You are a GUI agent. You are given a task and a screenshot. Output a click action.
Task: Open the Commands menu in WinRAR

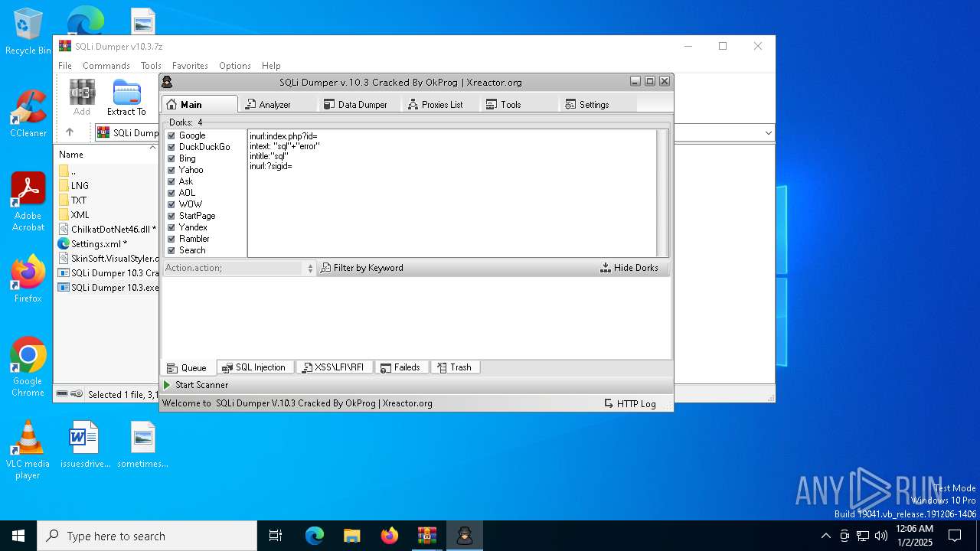106,66
